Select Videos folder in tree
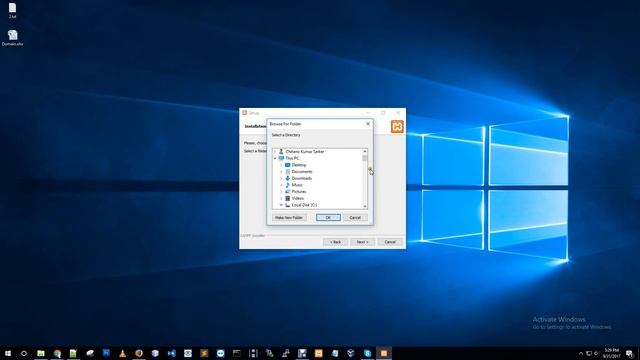Screen dimensions: 640x360 pyautogui.click(x=297, y=198)
